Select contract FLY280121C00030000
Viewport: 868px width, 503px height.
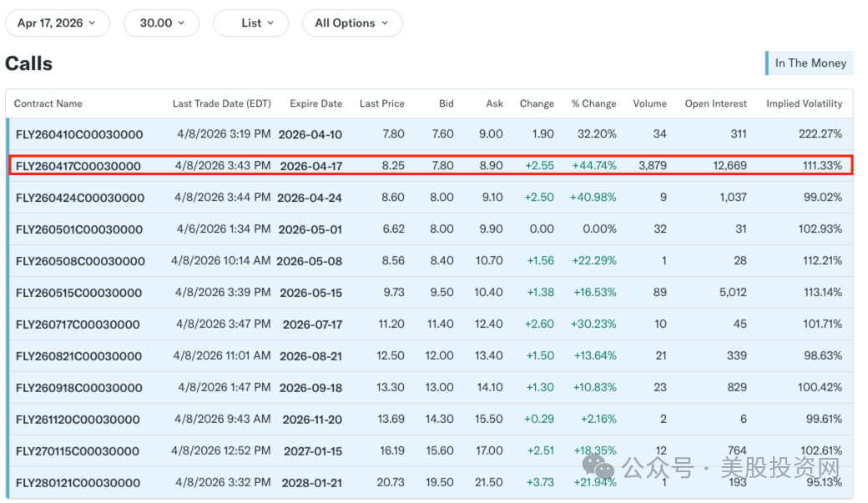click(78, 482)
